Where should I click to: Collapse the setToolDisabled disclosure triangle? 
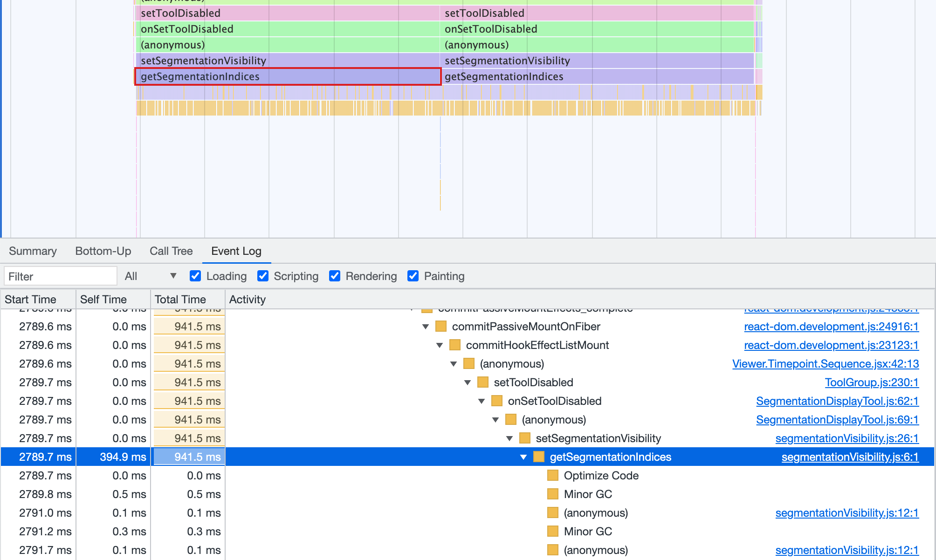click(467, 382)
